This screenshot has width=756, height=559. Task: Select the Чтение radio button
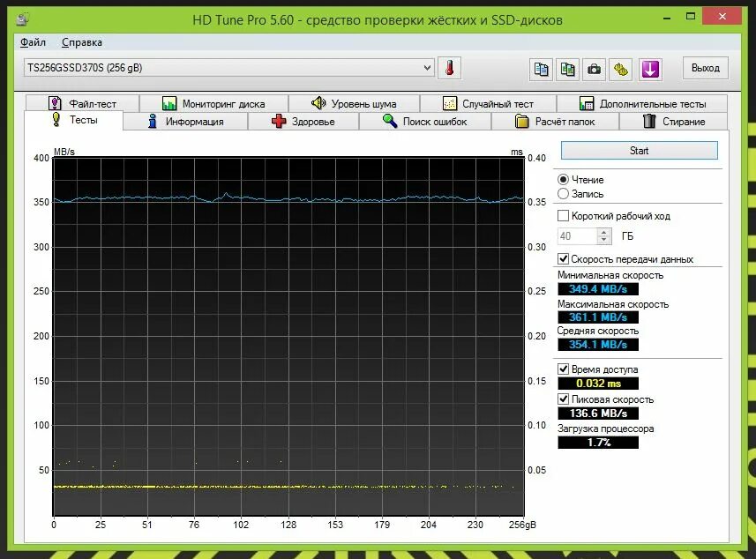click(x=563, y=180)
